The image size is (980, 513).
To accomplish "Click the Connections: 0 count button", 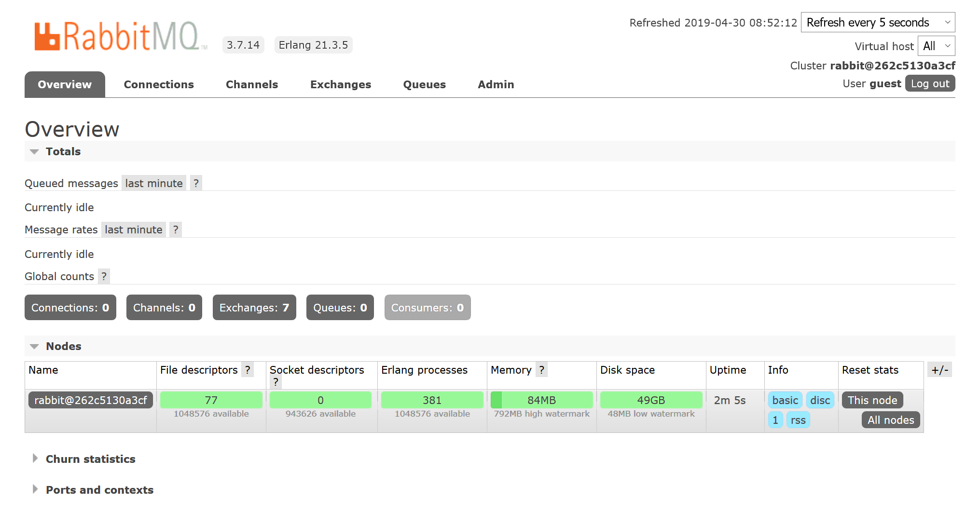I will [x=70, y=308].
